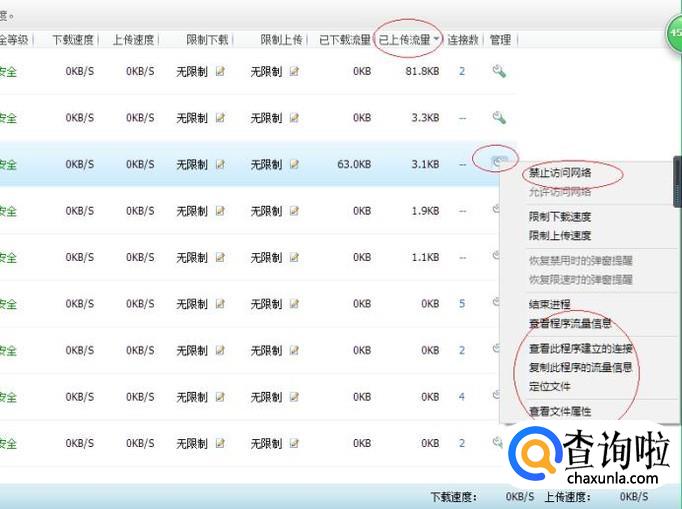
Task: Sort by 已下载流量 column header
Action: 344,40
